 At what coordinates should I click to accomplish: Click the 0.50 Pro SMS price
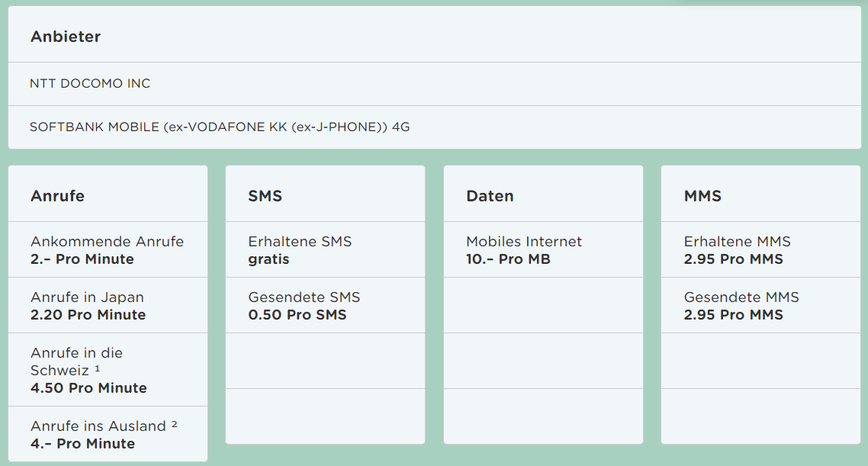click(x=297, y=315)
